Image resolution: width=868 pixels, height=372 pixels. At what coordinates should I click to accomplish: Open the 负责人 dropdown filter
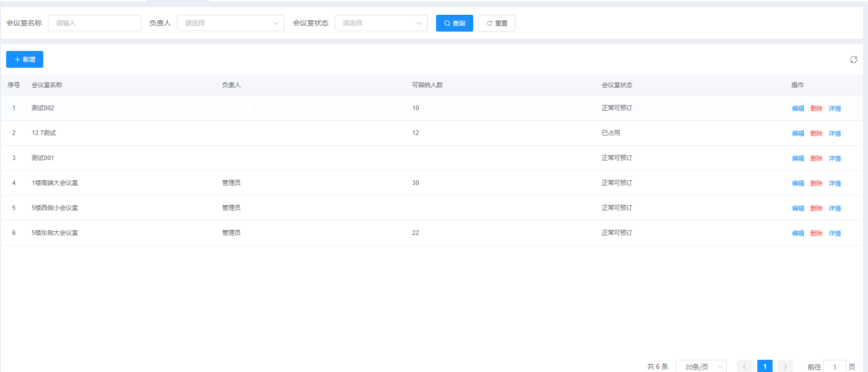point(231,23)
